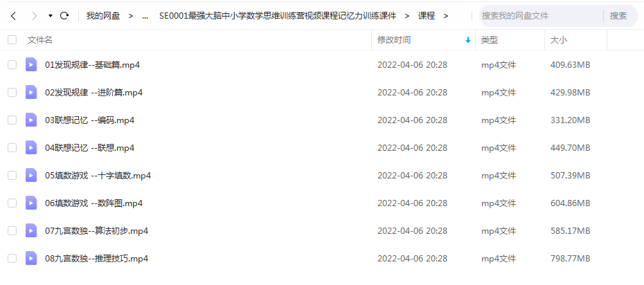The height and width of the screenshot is (285, 644).
Task: Click the video icon for 08九宫数独--推理技巧.mp4
Action: click(x=31, y=258)
